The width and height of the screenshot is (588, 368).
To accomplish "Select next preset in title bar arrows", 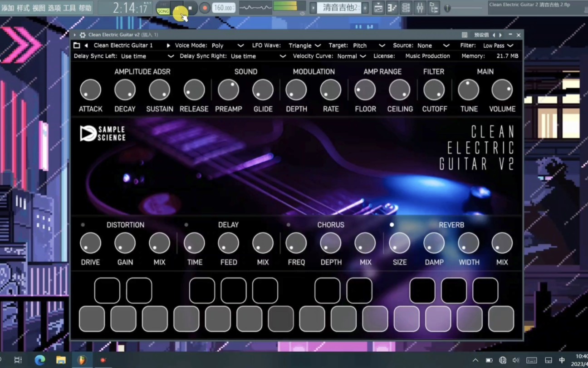I will (x=500, y=35).
